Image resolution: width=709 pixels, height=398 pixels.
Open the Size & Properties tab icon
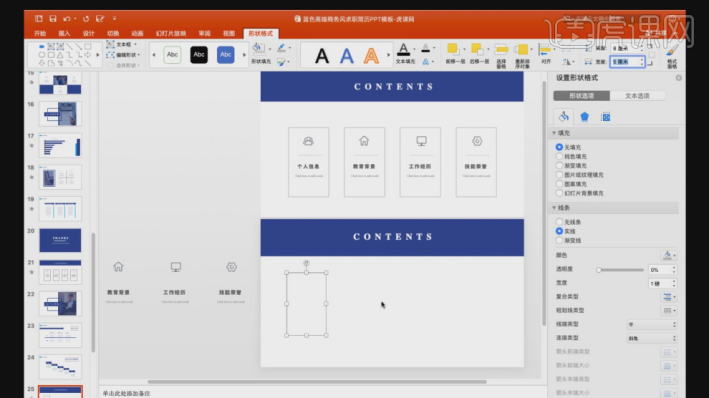tap(605, 117)
